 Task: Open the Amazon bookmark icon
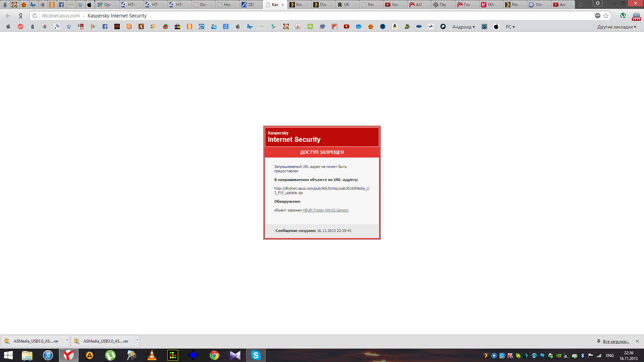pos(395,27)
